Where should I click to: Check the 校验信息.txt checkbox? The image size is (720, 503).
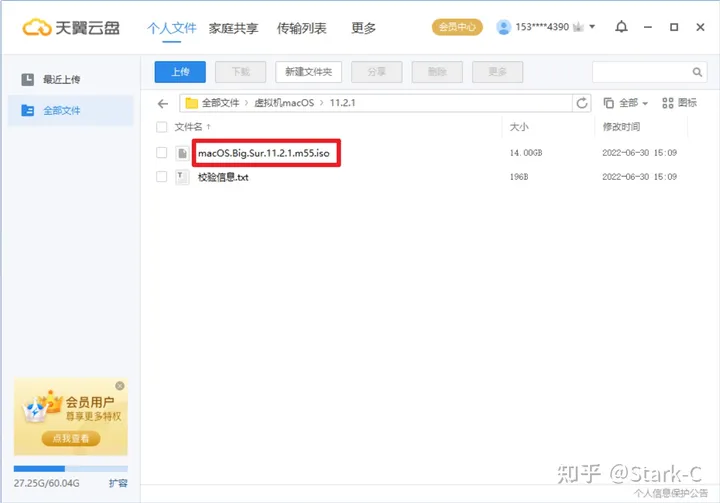161,176
